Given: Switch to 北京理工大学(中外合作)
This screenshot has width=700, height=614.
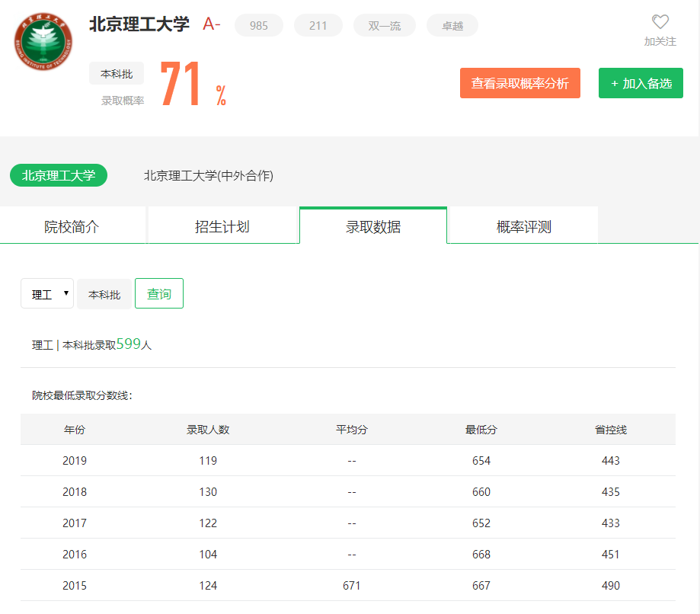Looking at the screenshot, I should pyautogui.click(x=208, y=175).
